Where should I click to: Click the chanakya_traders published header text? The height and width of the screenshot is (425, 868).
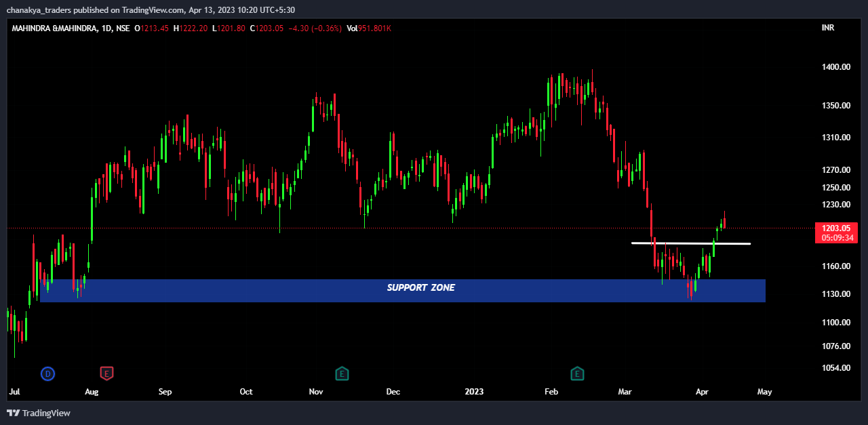[151, 9]
